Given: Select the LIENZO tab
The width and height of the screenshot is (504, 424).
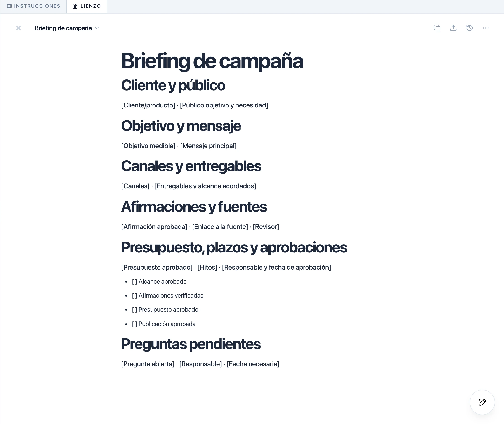Looking at the screenshot, I should point(87,6).
